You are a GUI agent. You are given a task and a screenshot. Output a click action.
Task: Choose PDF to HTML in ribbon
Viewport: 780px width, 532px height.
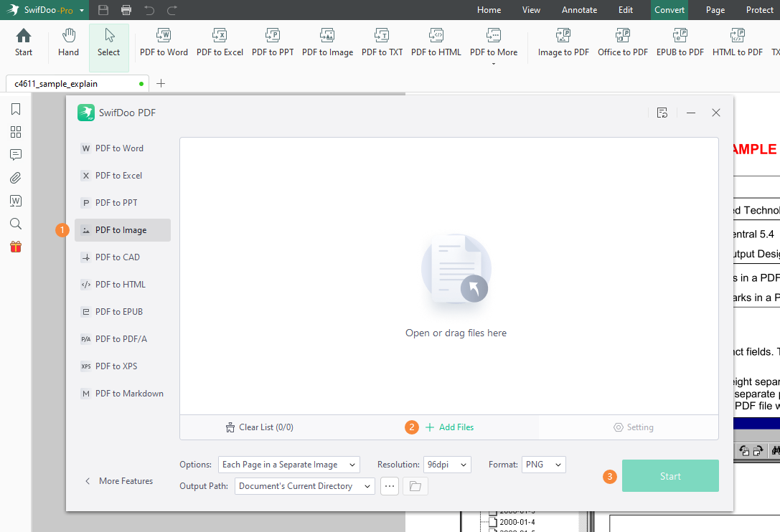pos(436,43)
